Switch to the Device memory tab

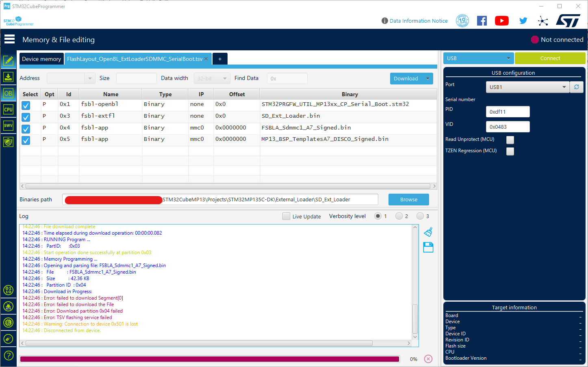(x=41, y=59)
